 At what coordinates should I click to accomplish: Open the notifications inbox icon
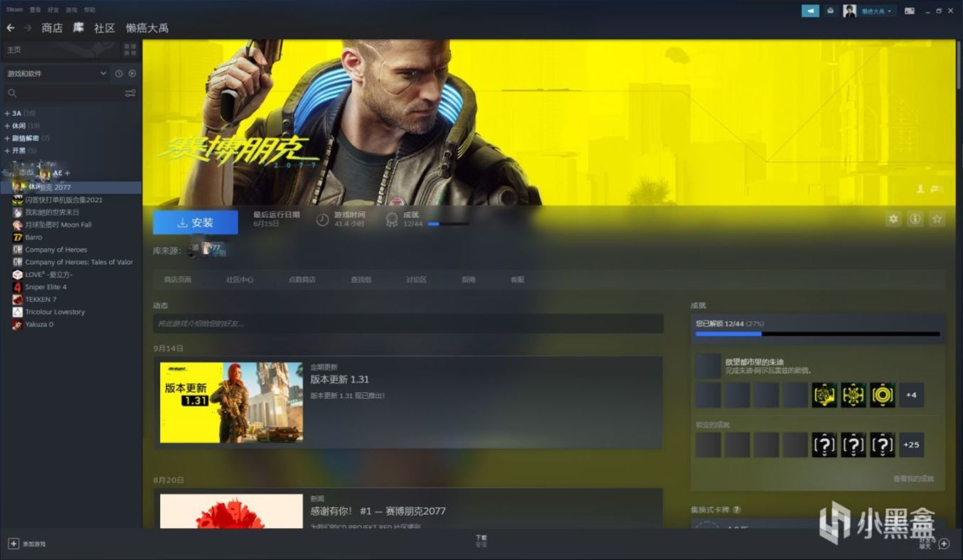[x=830, y=11]
